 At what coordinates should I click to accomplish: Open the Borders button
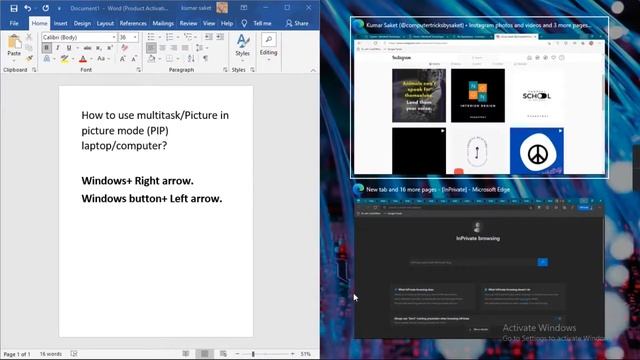[169, 59]
